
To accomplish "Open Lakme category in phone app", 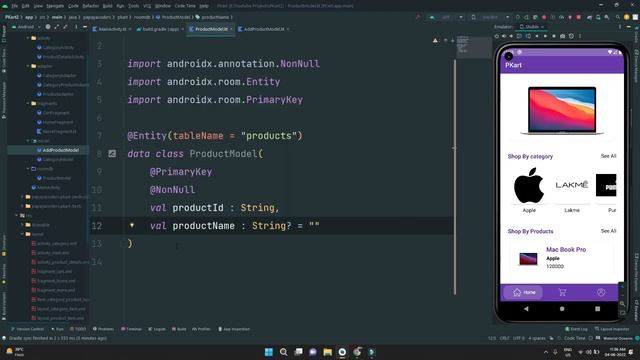I will click(x=572, y=191).
